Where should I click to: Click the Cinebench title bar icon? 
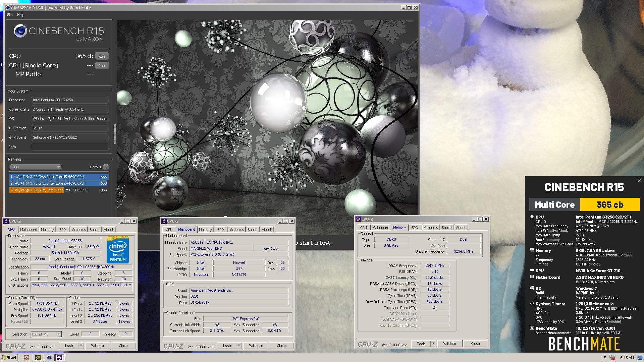tap(8, 7)
